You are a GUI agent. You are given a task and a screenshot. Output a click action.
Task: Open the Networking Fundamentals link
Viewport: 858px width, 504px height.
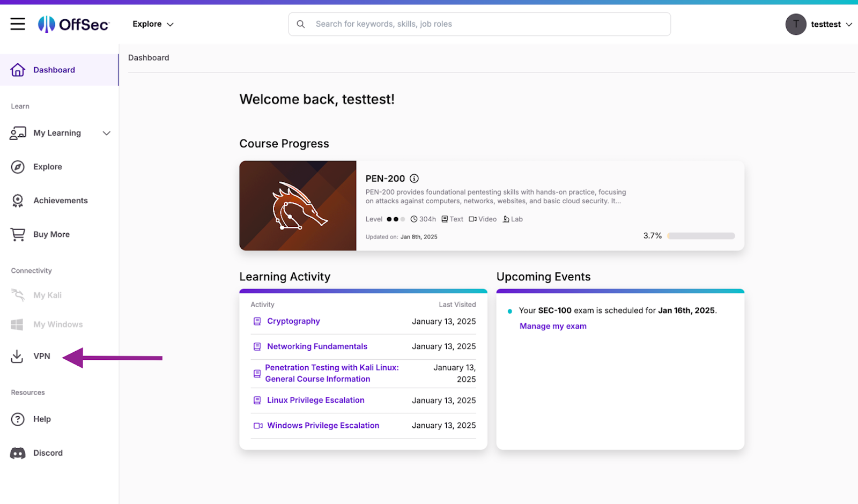point(317,346)
